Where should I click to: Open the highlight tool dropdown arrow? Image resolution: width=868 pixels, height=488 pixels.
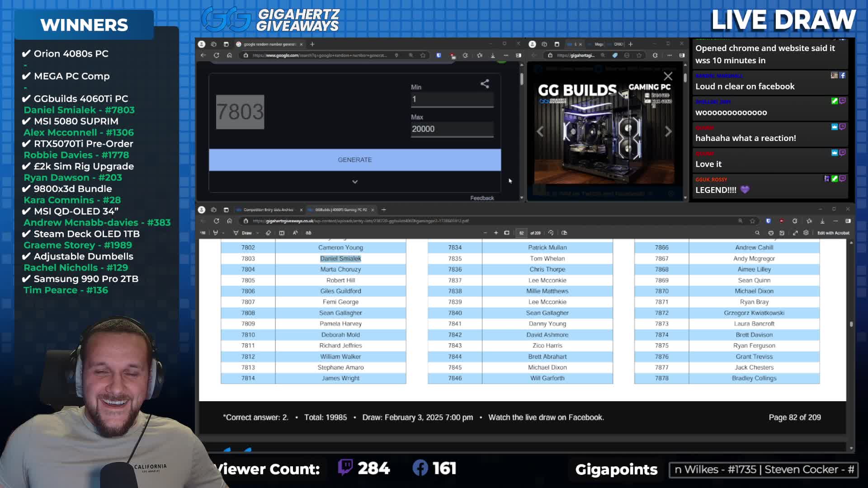pyautogui.click(x=223, y=233)
